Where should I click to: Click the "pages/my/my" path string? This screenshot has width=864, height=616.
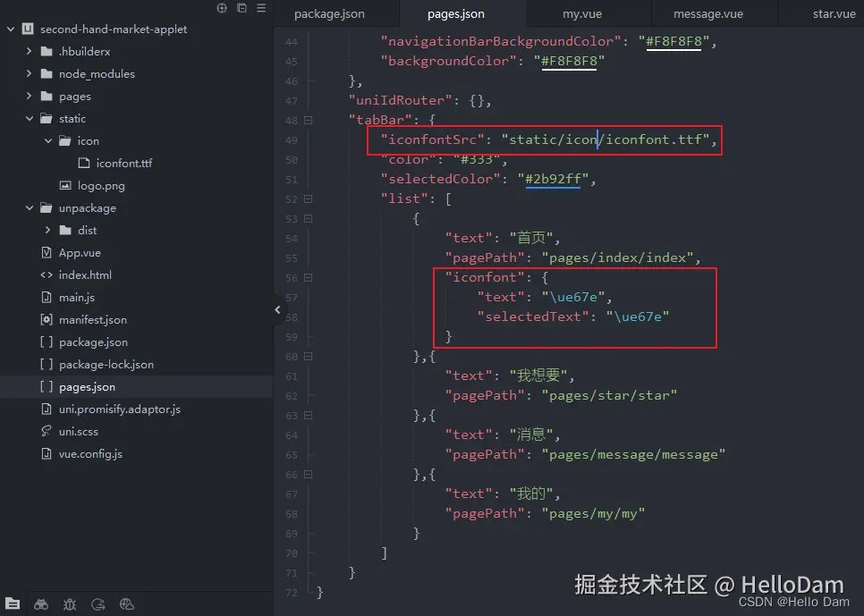(594, 513)
